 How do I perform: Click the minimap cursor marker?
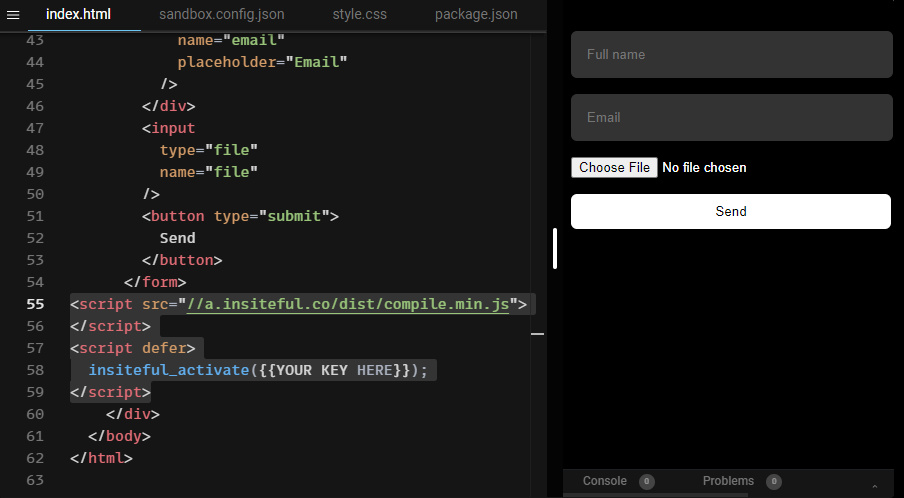(x=537, y=333)
